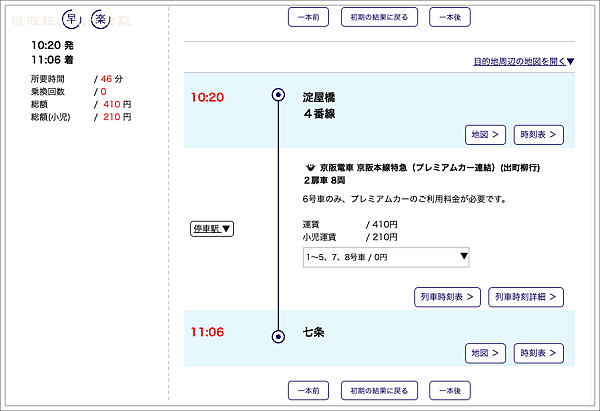Click the Keihan logo beside 京阪電車
The width and height of the screenshot is (600, 411).
(310, 168)
